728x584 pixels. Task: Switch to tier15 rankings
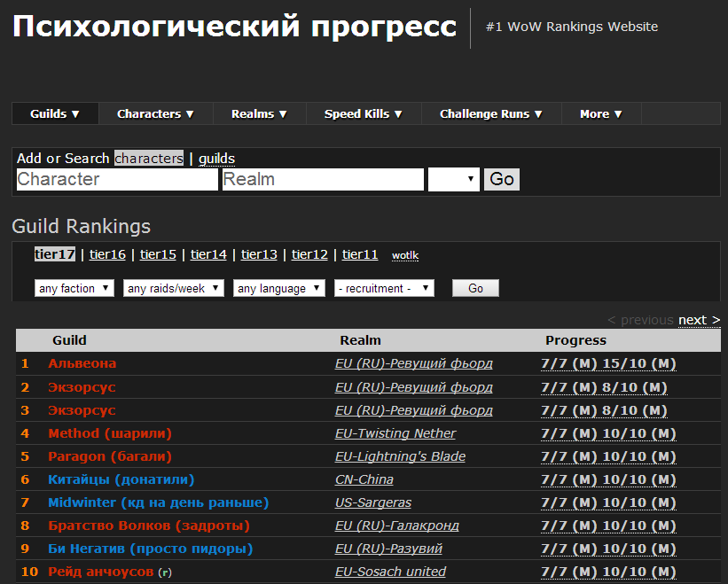[159, 254]
